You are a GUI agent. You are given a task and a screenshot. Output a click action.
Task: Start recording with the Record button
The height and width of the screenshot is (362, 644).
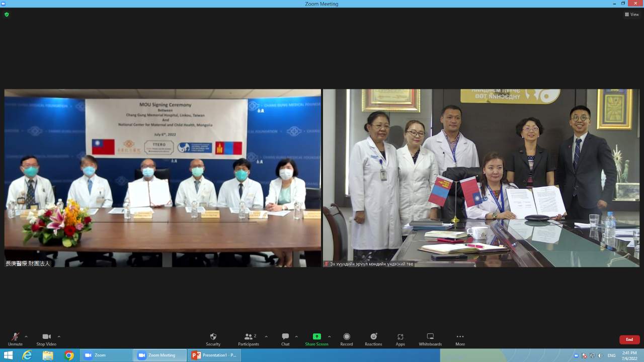click(346, 339)
